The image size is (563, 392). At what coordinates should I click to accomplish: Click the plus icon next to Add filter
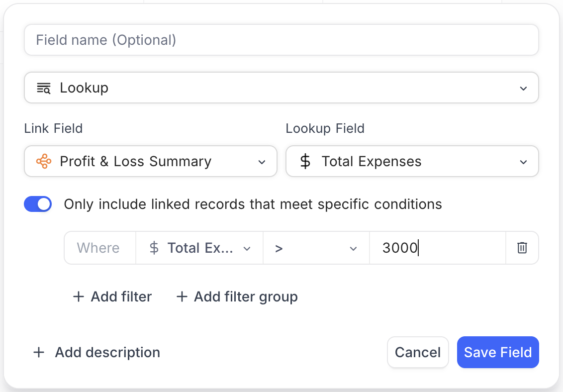(x=79, y=296)
